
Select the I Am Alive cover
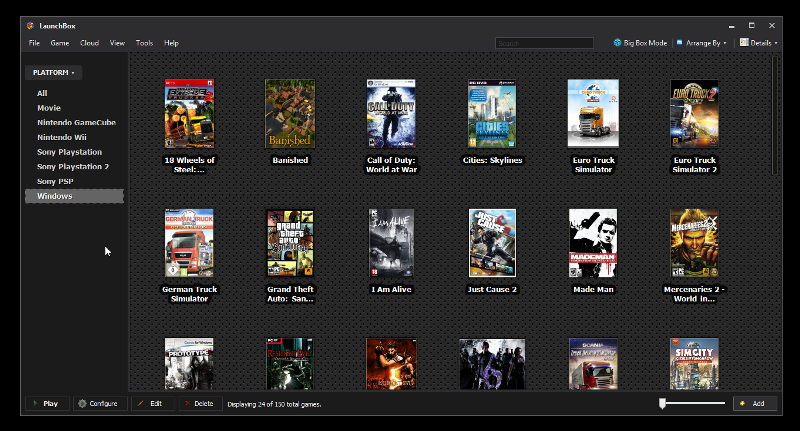click(x=391, y=243)
